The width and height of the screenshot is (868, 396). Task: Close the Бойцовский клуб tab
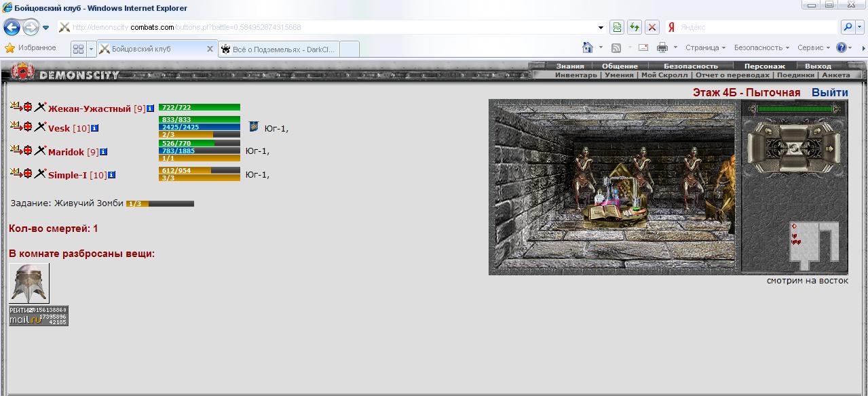(210, 49)
